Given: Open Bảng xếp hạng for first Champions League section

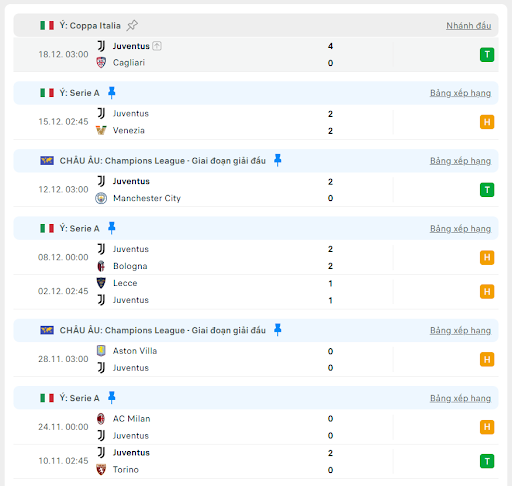Looking at the screenshot, I should pos(460,161).
